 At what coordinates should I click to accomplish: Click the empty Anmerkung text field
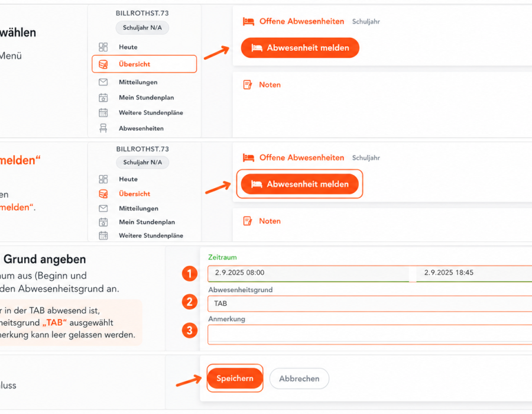tap(370, 335)
